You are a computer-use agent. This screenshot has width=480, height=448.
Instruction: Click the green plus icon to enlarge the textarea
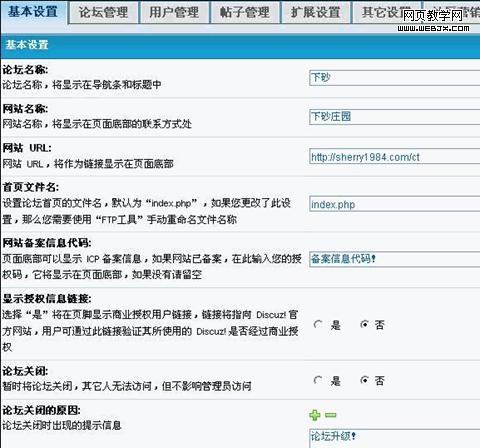[x=315, y=415]
